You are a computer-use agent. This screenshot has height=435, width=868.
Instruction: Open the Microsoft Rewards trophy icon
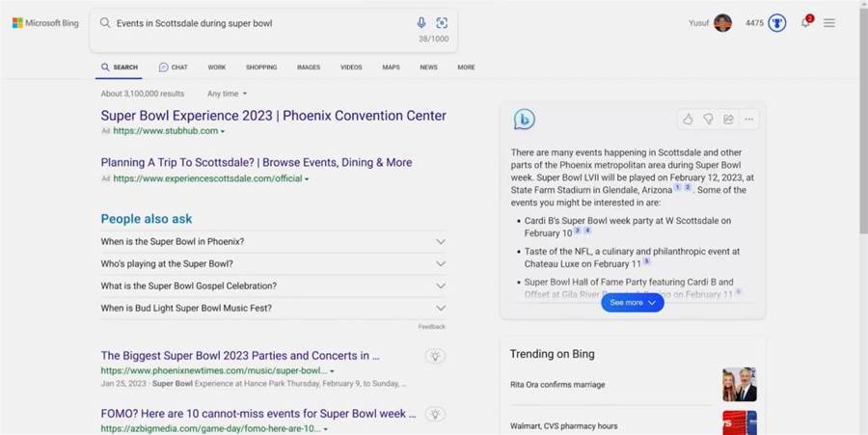point(777,23)
